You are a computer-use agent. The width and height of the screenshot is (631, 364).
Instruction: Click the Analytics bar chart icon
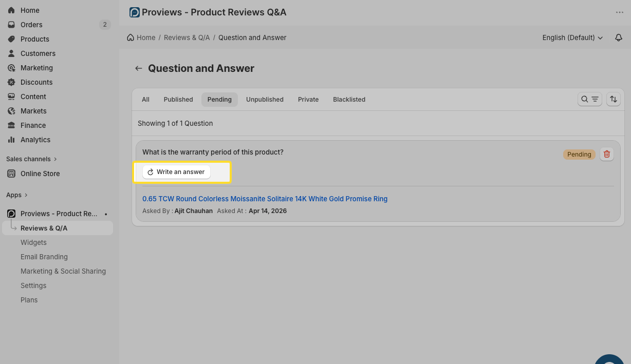[11, 140]
